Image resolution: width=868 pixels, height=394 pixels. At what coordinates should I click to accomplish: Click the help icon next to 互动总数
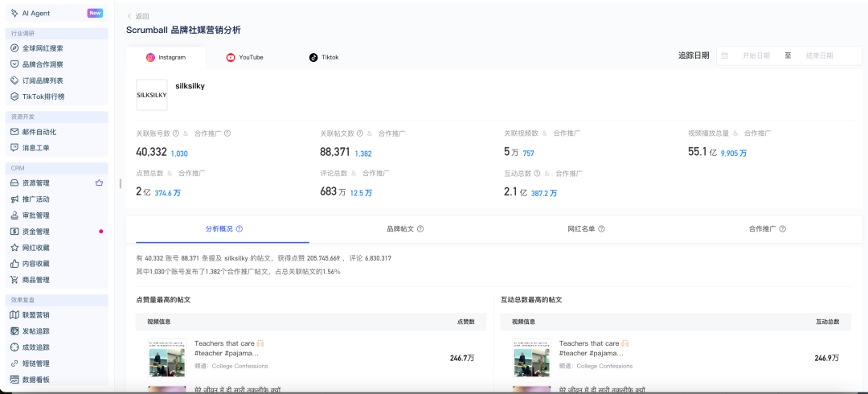(x=537, y=174)
